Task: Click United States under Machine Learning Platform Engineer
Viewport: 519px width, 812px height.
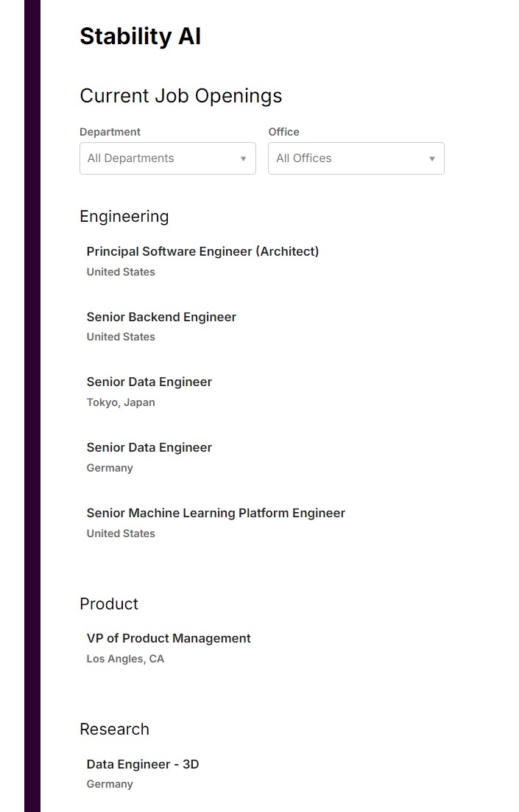Action: coord(121,533)
